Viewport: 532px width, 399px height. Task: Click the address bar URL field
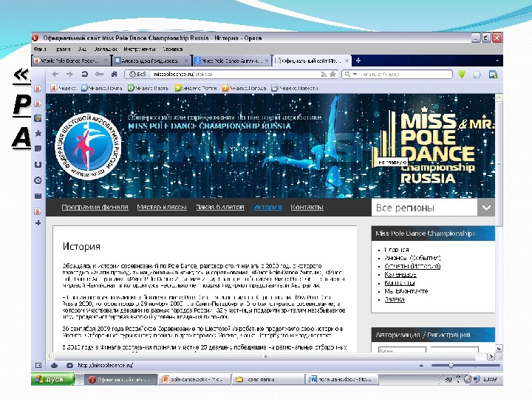click(x=231, y=74)
